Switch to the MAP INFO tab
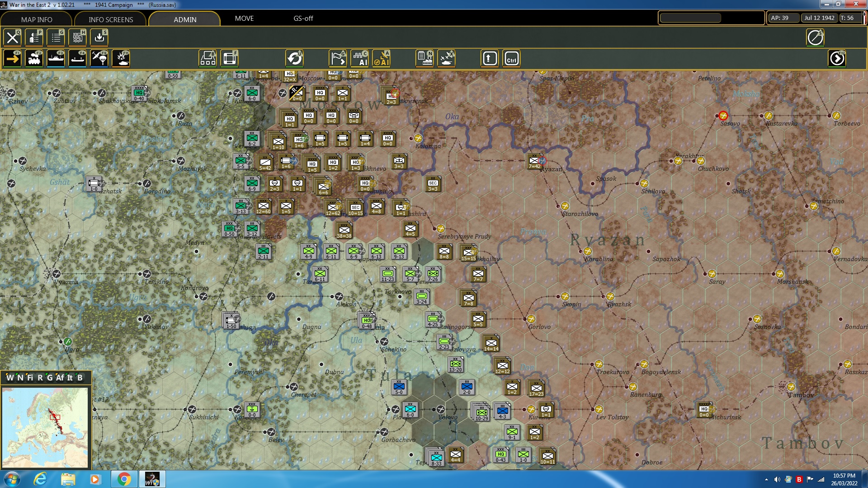 click(37, 19)
